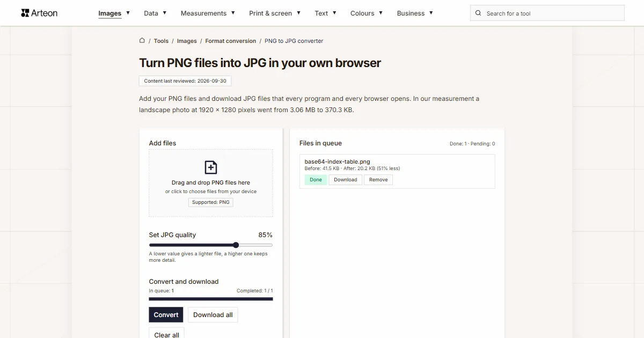Image resolution: width=644 pixels, height=338 pixels.
Task: Download base64-index-table.png converted file
Action: point(346,180)
